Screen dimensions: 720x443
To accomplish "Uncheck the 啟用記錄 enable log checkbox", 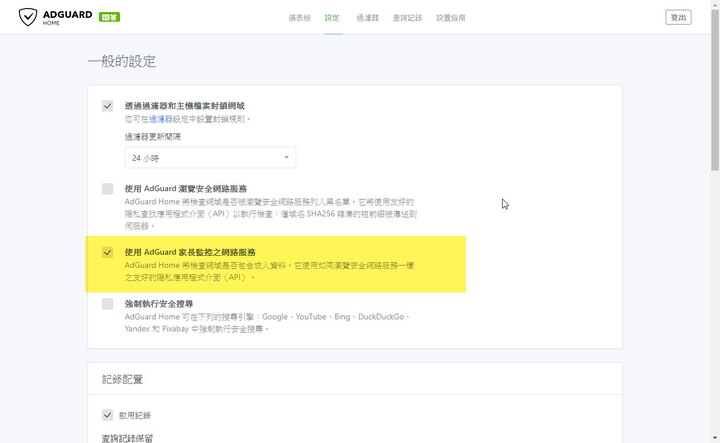I will point(107,415).
